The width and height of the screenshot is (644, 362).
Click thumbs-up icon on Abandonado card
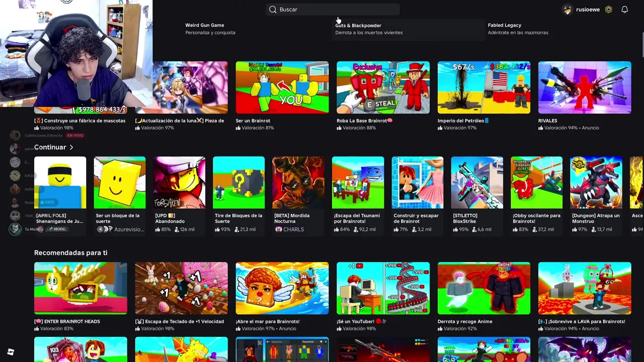158,229
